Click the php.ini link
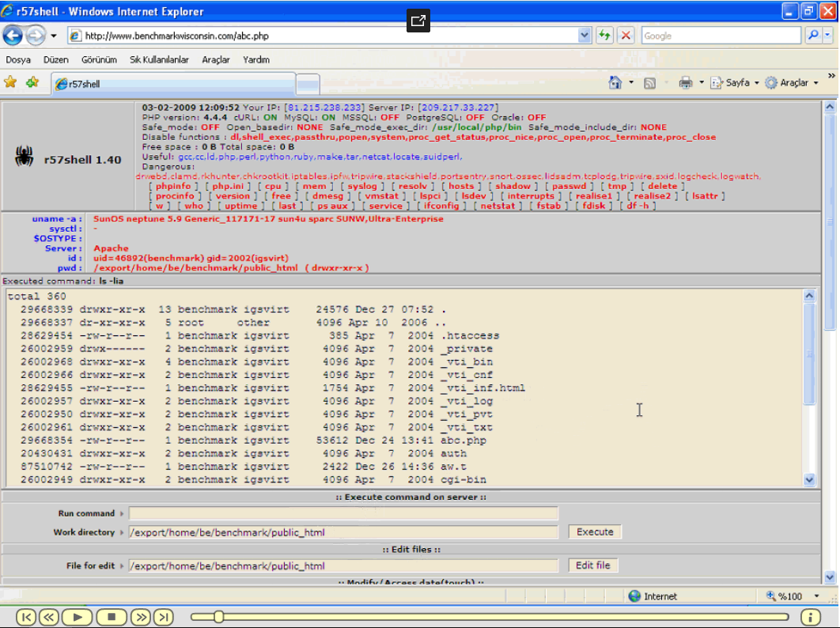Image resolution: width=840 pixels, height=628 pixels. pyautogui.click(x=228, y=187)
